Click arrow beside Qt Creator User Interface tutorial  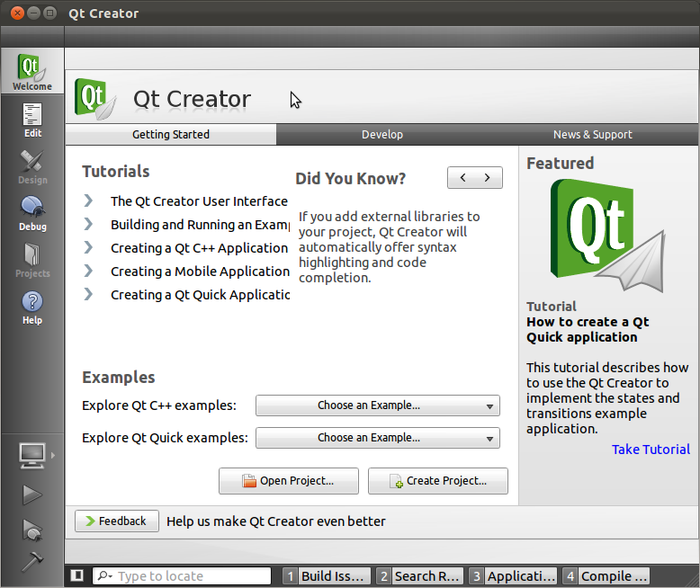[88, 200]
